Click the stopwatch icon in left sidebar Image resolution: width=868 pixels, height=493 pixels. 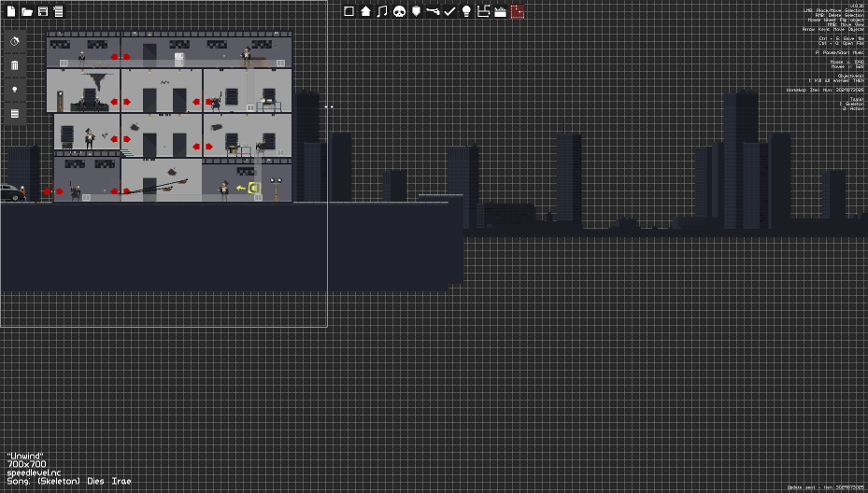tap(15, 41)
